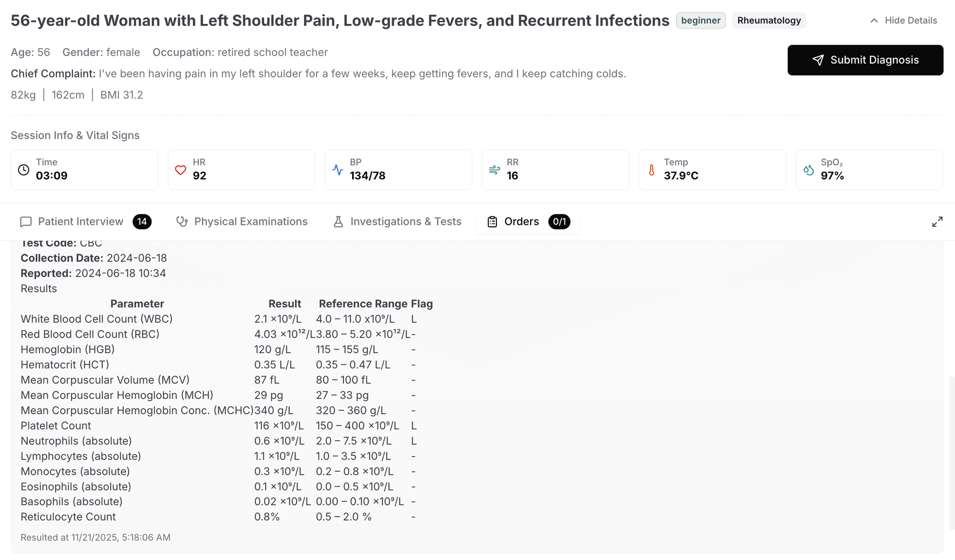Switch to Physical Examinations tab
The image size is (955, 560).
click(x=251, y=222)
